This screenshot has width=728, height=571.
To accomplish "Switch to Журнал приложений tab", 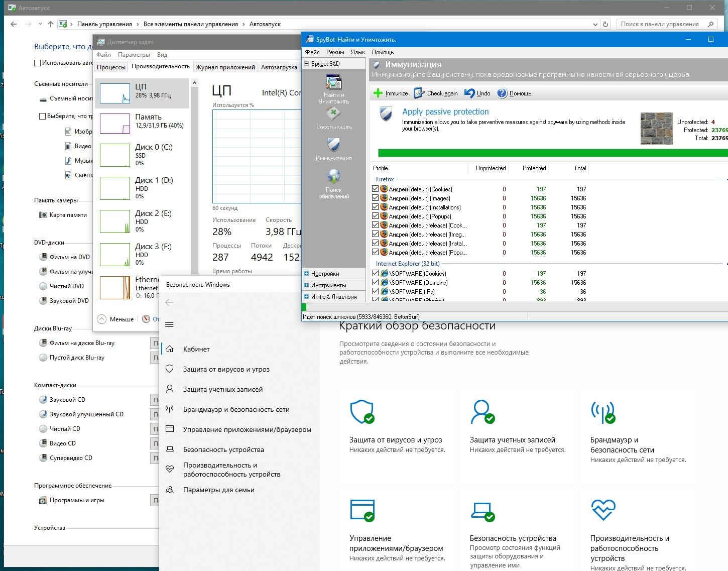I will tap(225, 67).
